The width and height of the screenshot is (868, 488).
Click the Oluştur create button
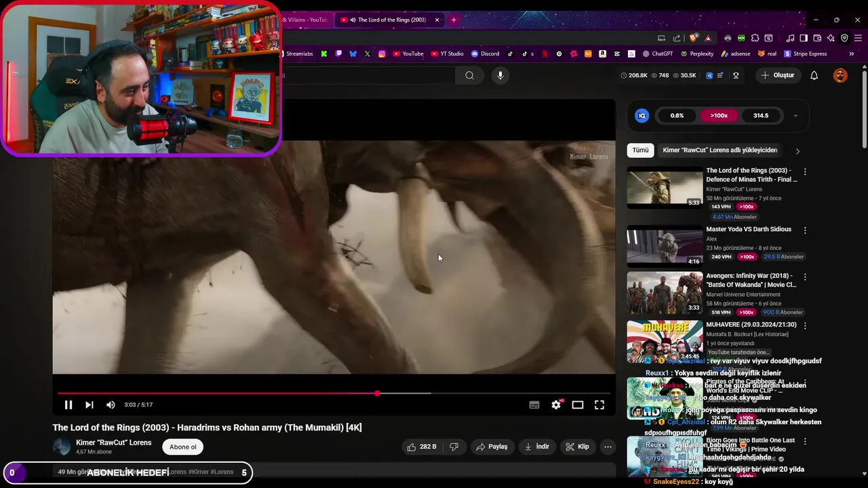pyautogui.click(x=777, y=75)
